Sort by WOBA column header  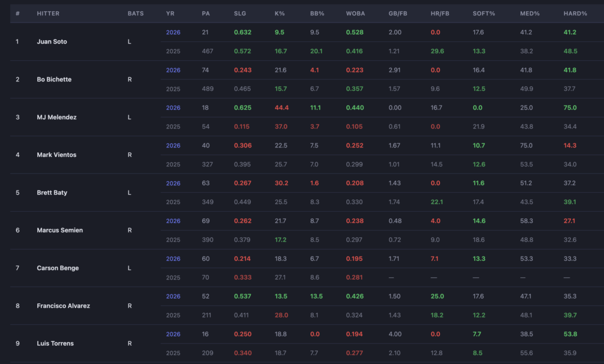[355, 14]
